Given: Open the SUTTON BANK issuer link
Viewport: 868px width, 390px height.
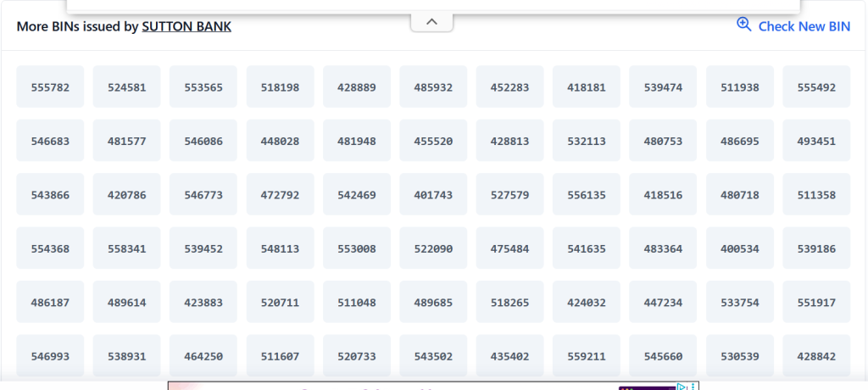Looking at the screenshot, I should click(186, 26).
